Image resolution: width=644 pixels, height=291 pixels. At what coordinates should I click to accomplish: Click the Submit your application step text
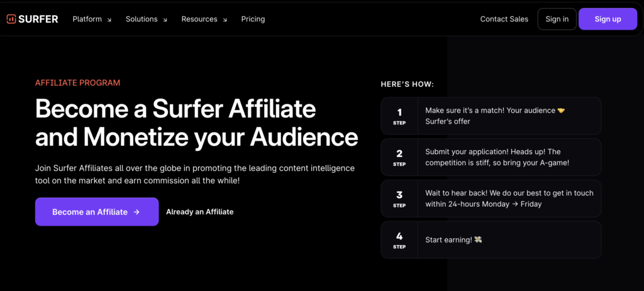(497, 157)
